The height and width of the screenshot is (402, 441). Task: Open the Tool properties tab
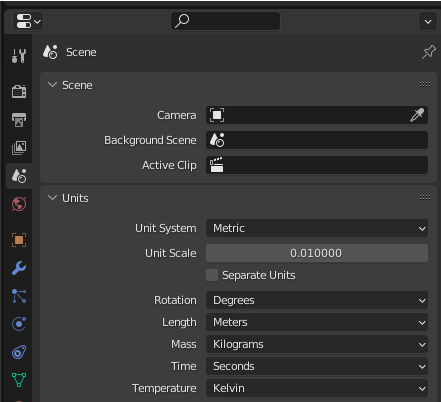19,55
